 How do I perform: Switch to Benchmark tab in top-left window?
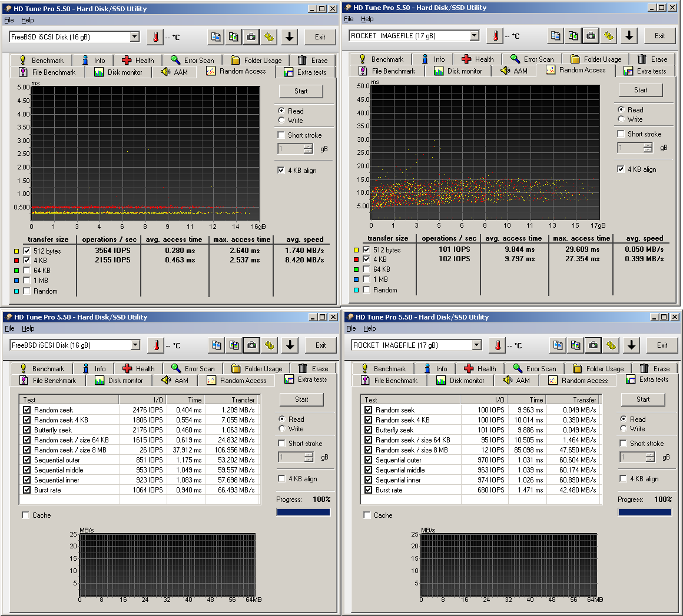coord(41,61)
